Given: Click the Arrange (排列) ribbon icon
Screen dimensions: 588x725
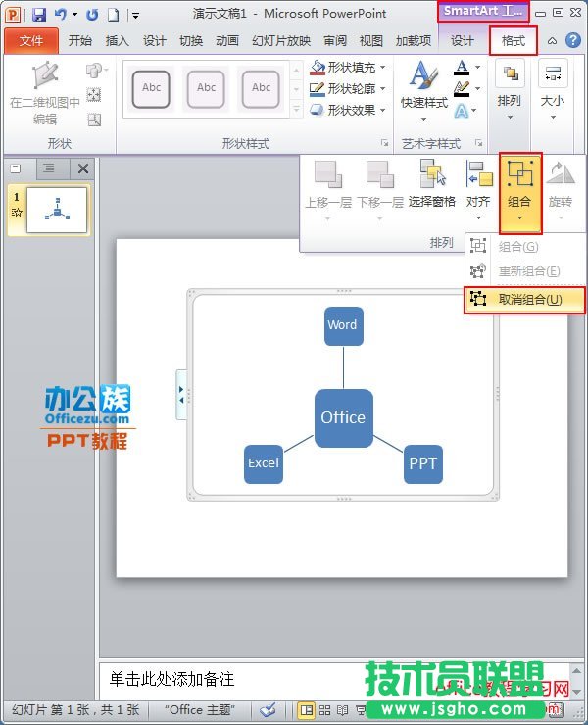Looking at the screenshot, I should click(509, 85).
